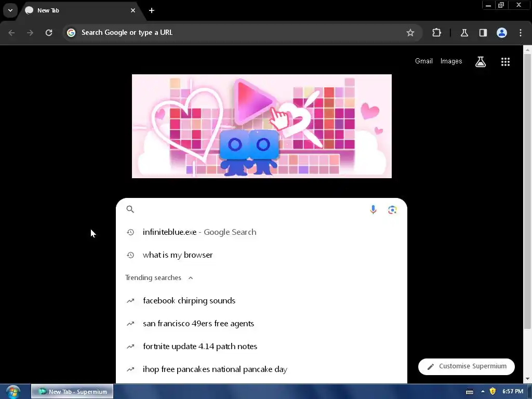Open the Windows Start menu orb
Viewport: 532px width, 399px height.
pos(13,392)
